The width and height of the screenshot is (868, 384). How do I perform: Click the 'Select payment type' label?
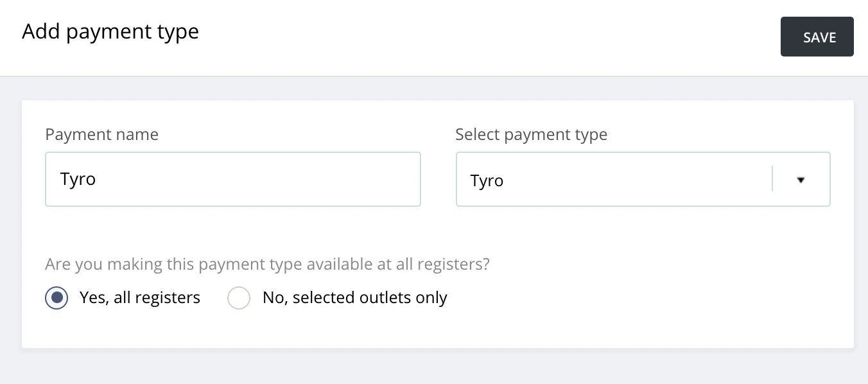(532, 134)
